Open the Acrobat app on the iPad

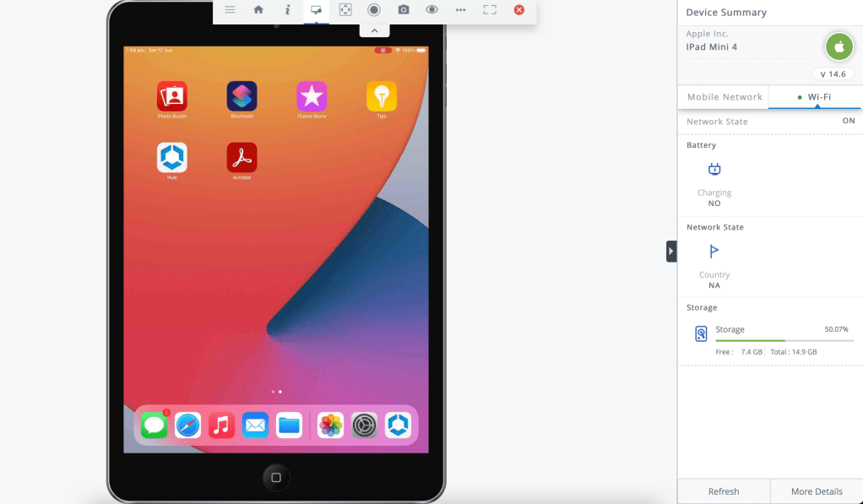[242, 158]
